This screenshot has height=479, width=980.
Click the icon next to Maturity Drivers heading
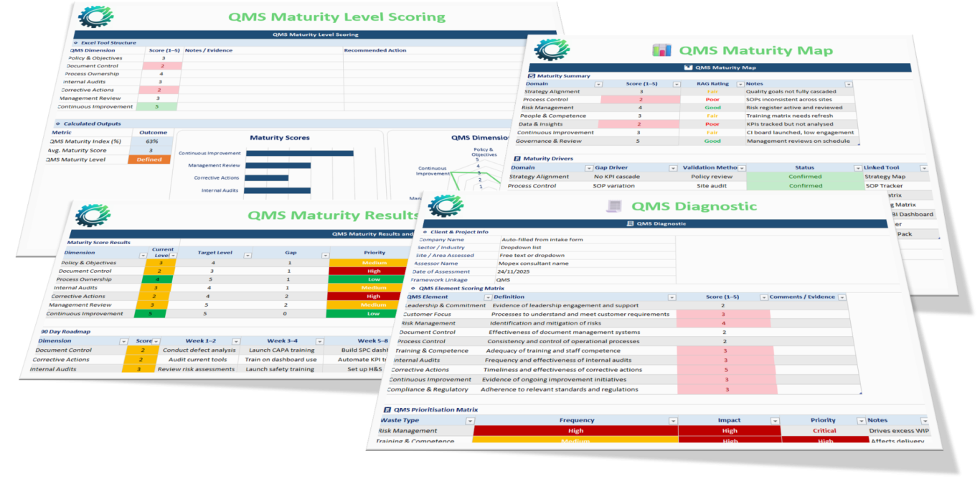point(517,158)
